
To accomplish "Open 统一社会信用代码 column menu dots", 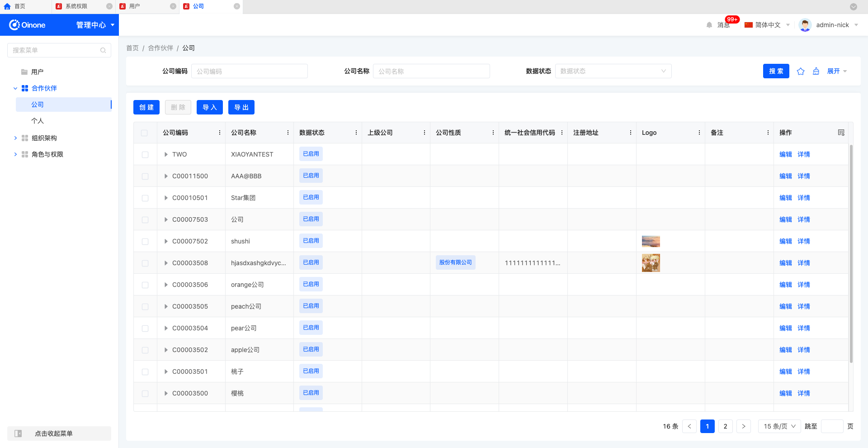I will [562, 133].
